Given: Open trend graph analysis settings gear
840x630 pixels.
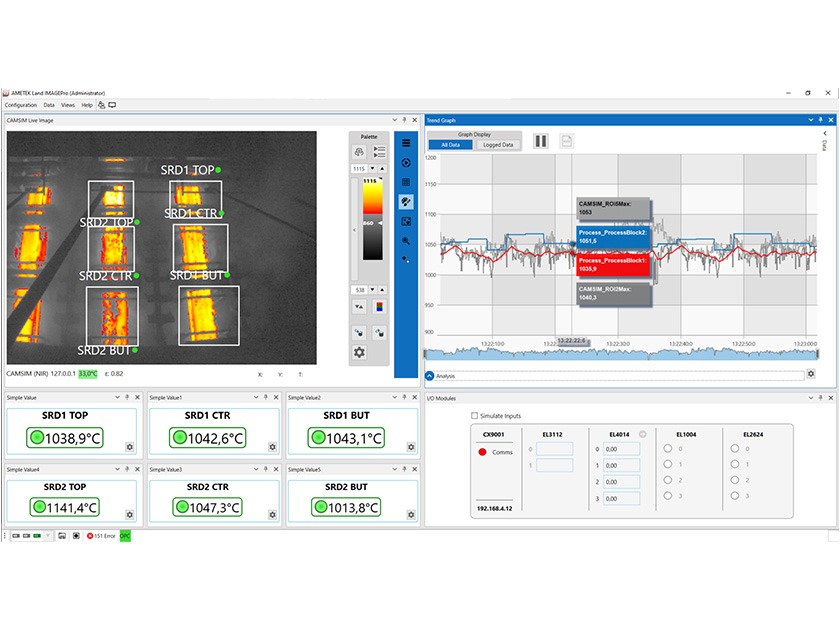Looking at the screenshot, I should click(811, 375).
